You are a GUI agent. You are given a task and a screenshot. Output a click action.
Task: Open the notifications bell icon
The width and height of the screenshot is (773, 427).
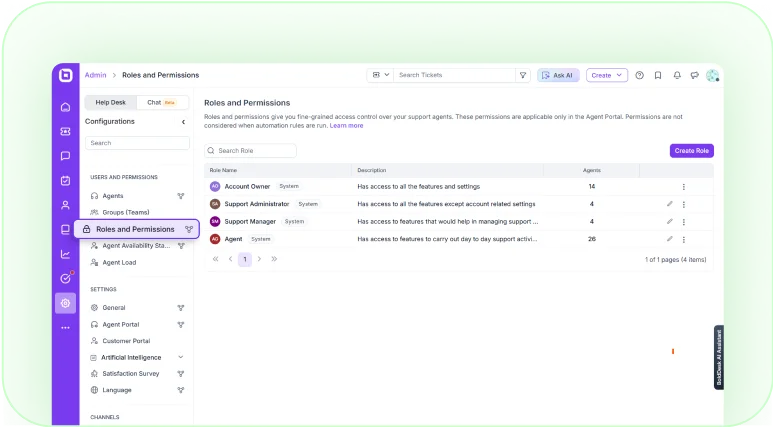click(x=677, y=75)
